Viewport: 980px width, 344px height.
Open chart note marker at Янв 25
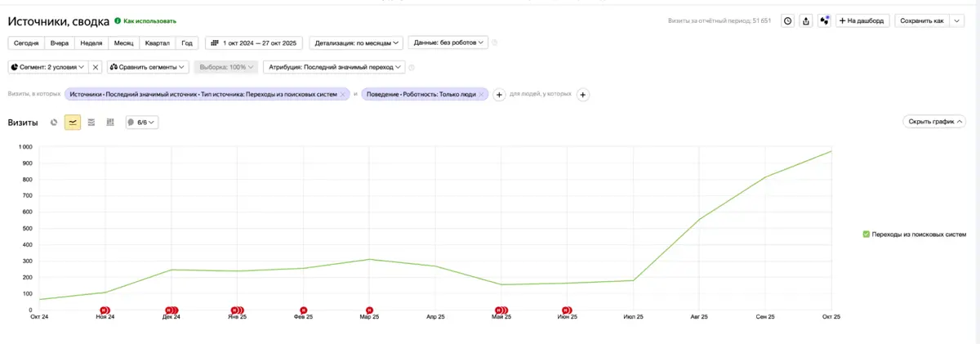click(x=238, y=310)
